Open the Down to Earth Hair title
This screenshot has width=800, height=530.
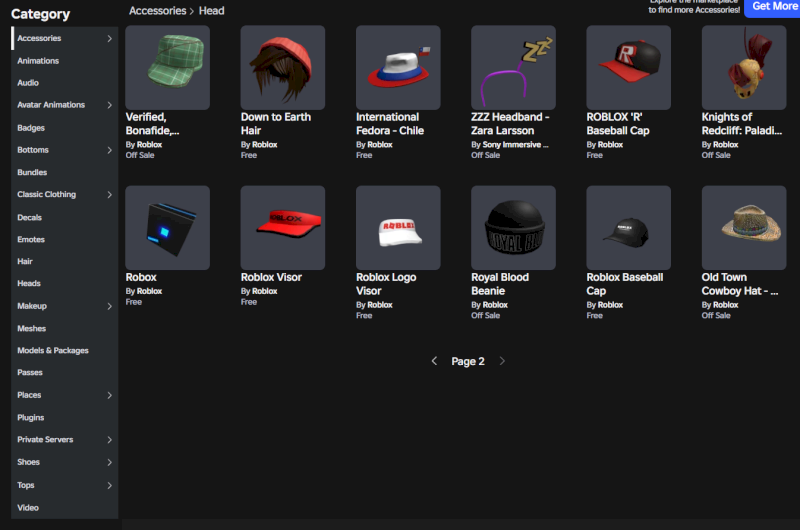point(276,124)
